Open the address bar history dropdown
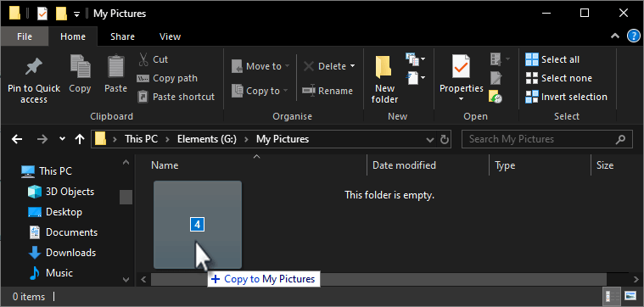Image resolution: width=644 pixels, height=307 pixels. click(430, 140)
